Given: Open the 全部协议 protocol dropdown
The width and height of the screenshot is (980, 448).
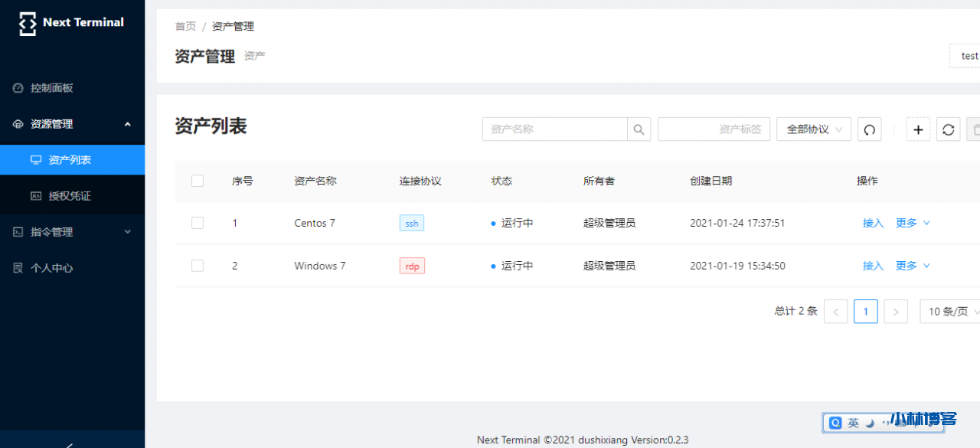Looking at the screenshot, I should (813, 129).
